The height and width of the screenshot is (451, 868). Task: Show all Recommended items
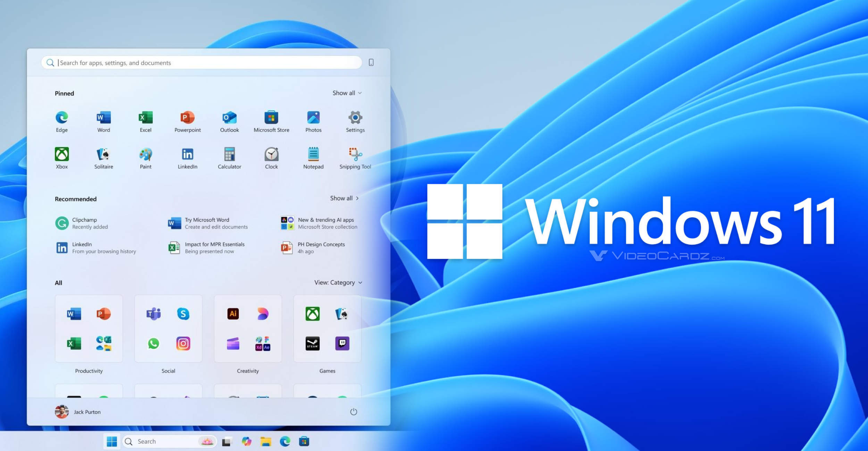(344, 198)
